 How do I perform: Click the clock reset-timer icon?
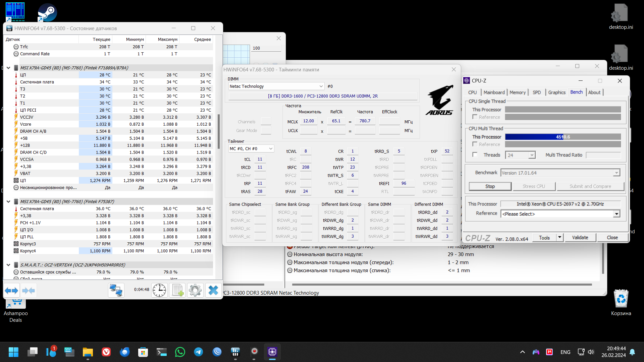(159, 290)
